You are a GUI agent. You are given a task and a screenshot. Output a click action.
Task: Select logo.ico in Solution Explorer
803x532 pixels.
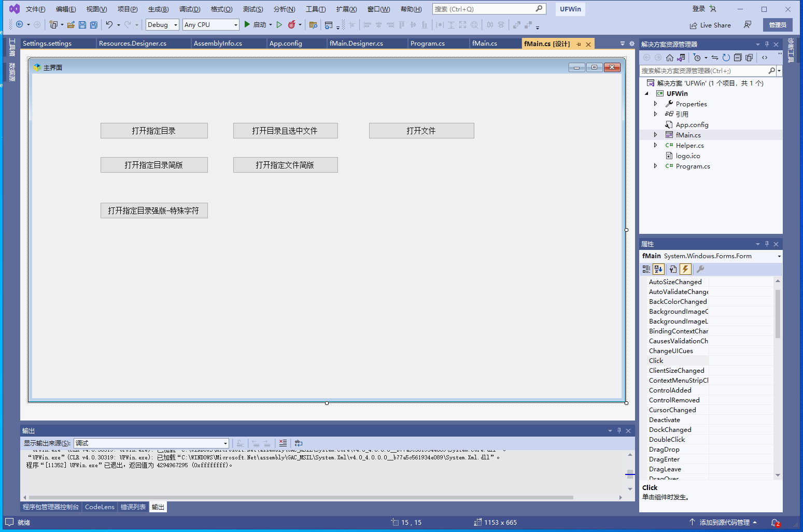(687, 156)
